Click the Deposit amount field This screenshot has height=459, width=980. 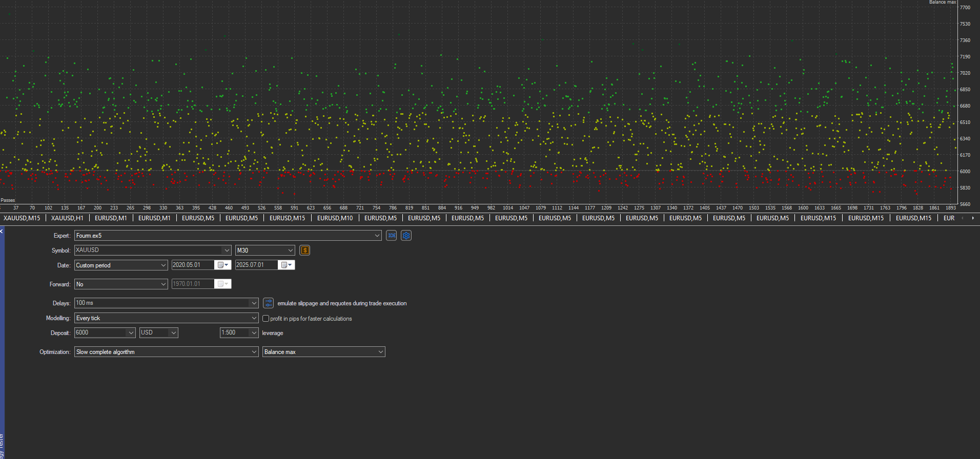[100, 333]
